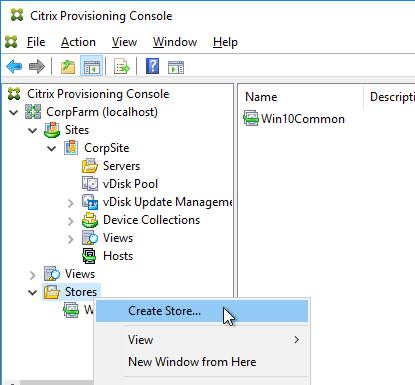This screenshot has width=415, height=385.
Task: Click the Forward arrow toolbar icon
Action: point(37,66)
